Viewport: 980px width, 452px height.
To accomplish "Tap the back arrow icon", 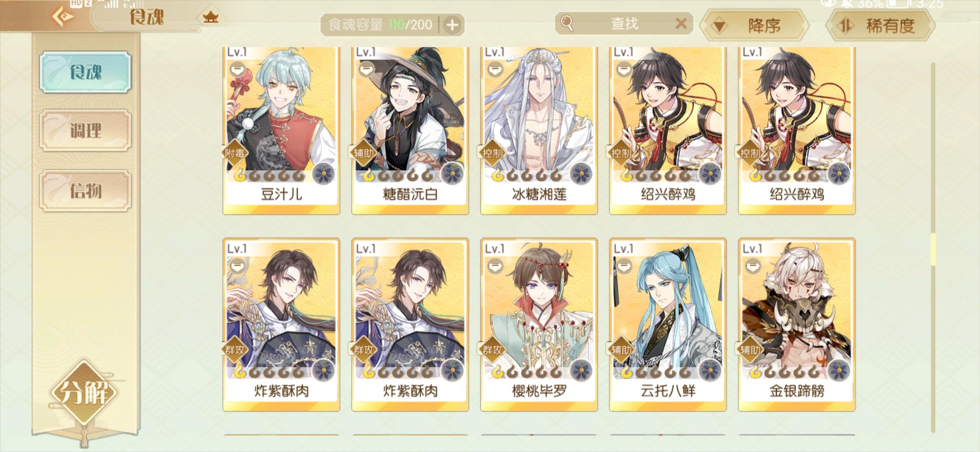I will pyautogui.click(x=62, y=17).
